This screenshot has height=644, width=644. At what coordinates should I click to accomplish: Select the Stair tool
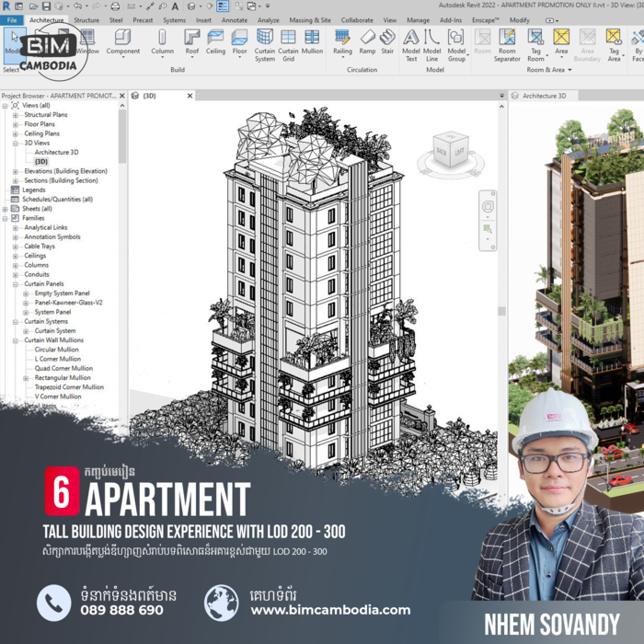tap(387, 43)
